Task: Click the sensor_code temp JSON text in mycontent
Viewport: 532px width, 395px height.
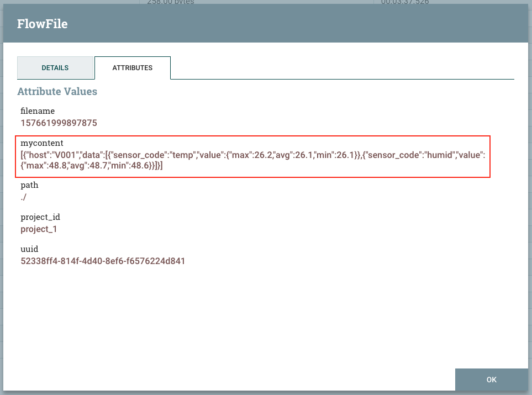Action: pyautogui.click(x=144, y=155)
